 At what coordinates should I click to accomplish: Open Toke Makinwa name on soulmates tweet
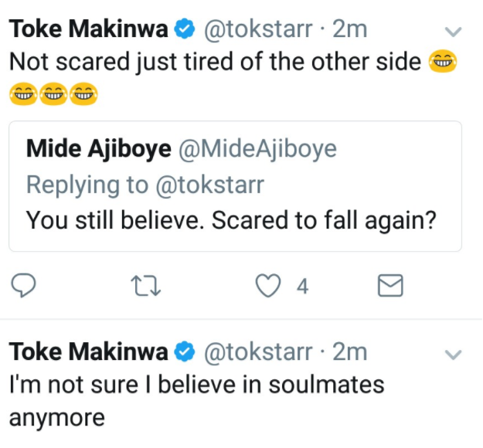click(x=89, y=351)
